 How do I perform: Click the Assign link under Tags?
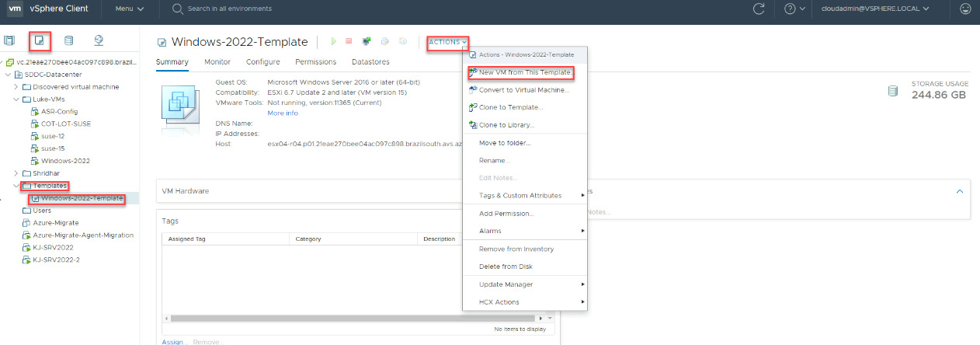[x=174, y=342]
